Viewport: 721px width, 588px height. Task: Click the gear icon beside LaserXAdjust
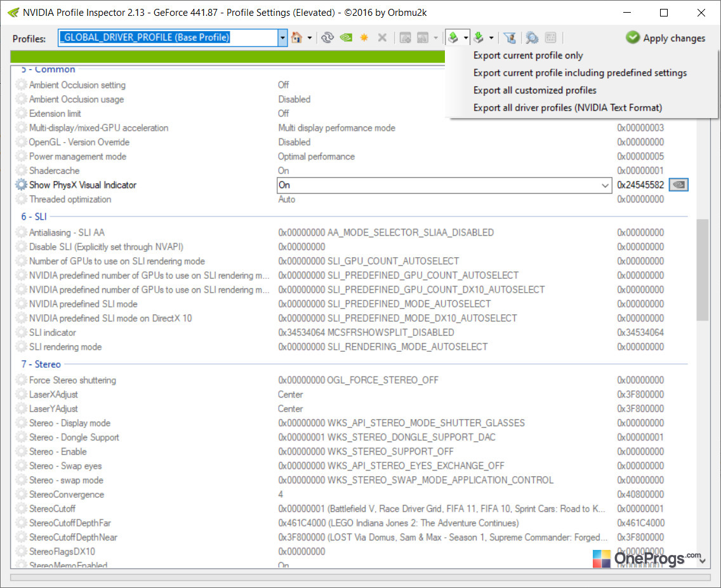[x=21, y=395]
